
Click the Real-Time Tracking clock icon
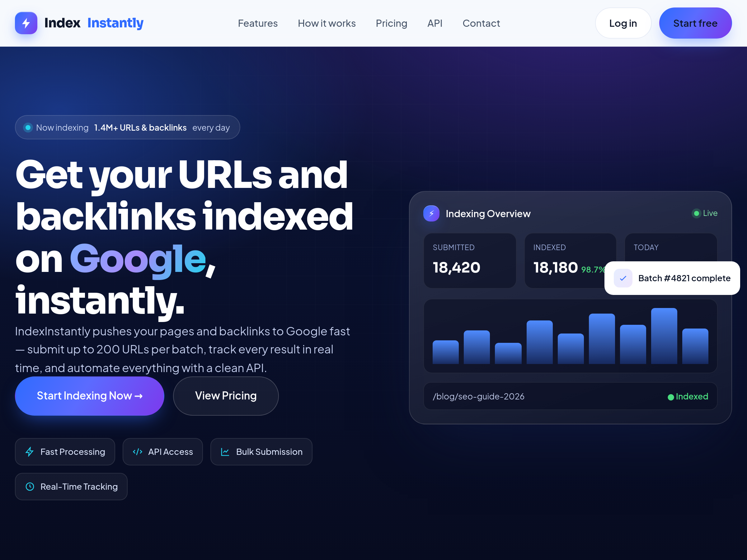[30, 486]
